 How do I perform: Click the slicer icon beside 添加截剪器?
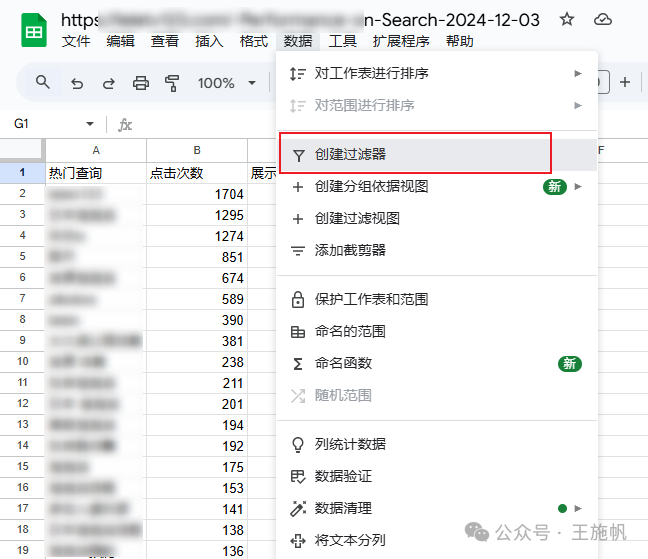coord(298,251)
